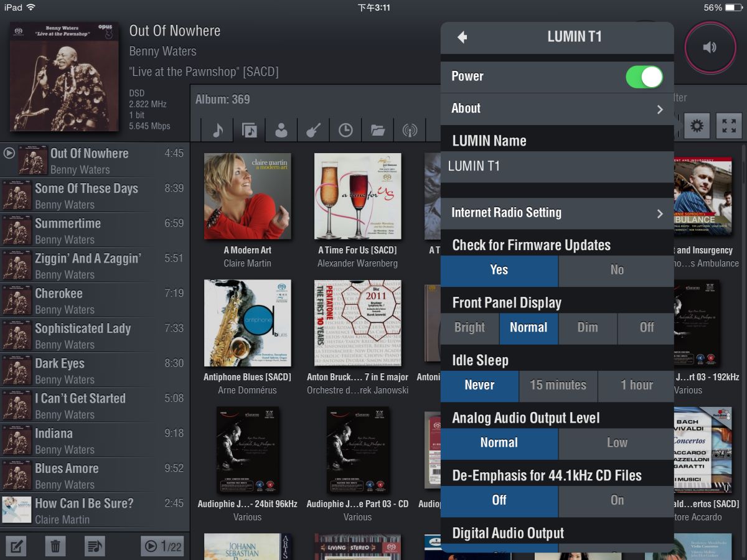Browse by folder tab
The width and height of the screenshot is (747, 560).
[x=377, y=129]
